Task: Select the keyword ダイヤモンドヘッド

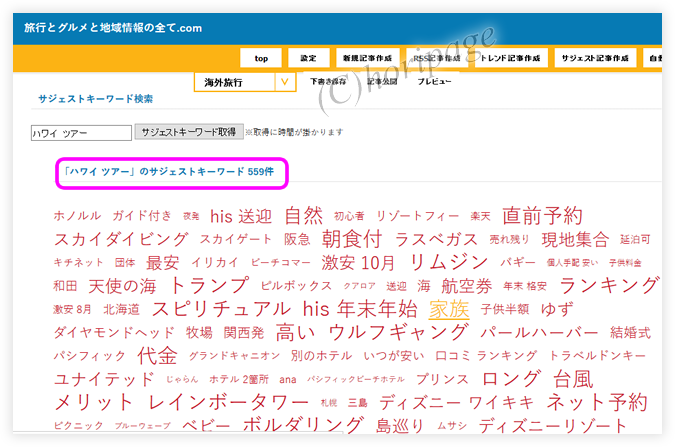Action: click(114, 332)
